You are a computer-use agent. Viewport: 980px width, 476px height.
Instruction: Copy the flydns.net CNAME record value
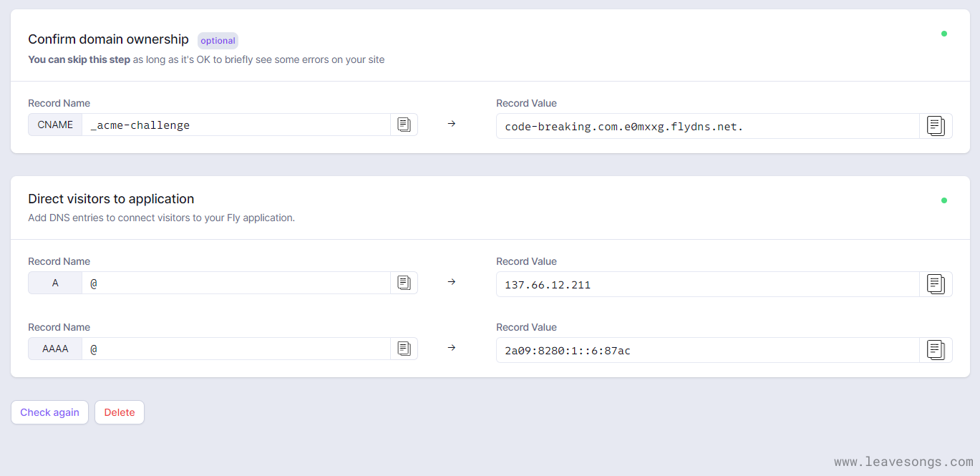click(936, 126)
